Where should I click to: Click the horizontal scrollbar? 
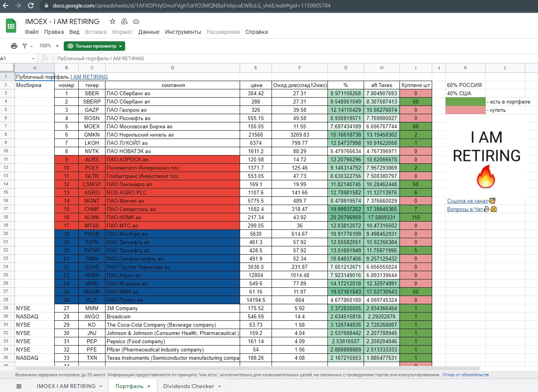(247, 368)
